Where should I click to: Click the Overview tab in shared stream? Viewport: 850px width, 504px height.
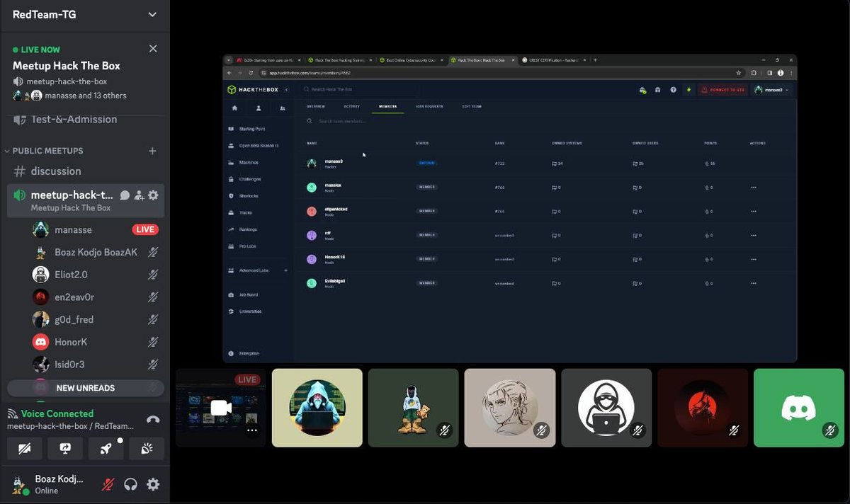[x=315, y=107]
